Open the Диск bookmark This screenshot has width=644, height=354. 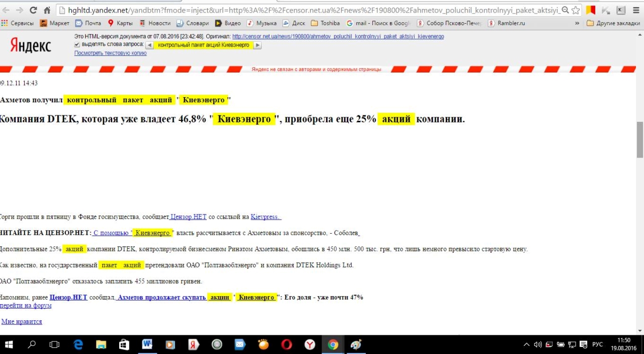pyautogui.click(x=294, y=23)
